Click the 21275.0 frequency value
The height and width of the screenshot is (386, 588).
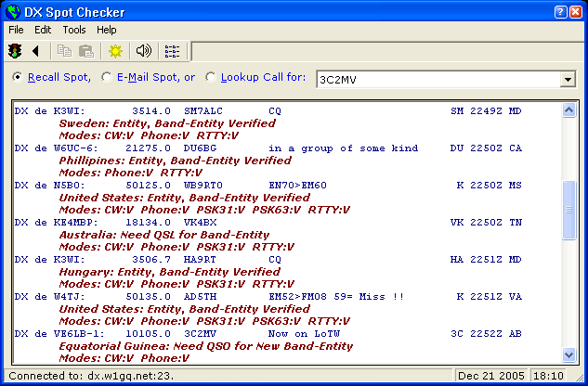tap(148, 148)
